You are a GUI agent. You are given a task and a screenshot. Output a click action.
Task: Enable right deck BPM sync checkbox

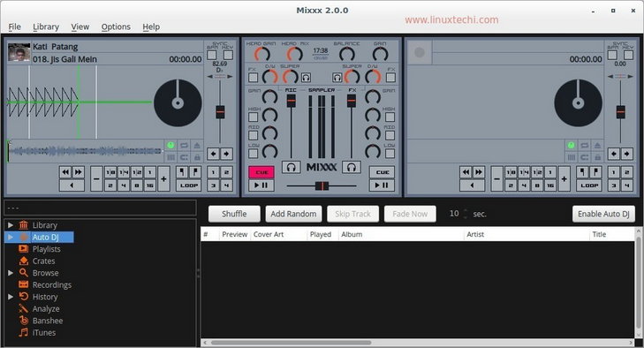[612, 55]
